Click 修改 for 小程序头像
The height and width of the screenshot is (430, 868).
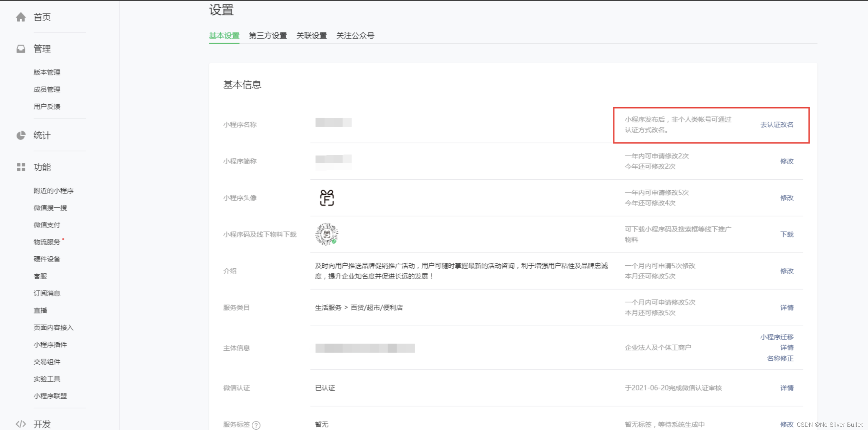pos(787,198)
